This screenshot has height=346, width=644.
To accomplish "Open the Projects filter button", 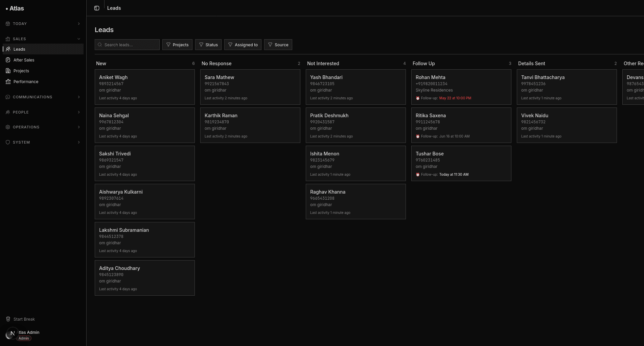I will coord(178,45).
